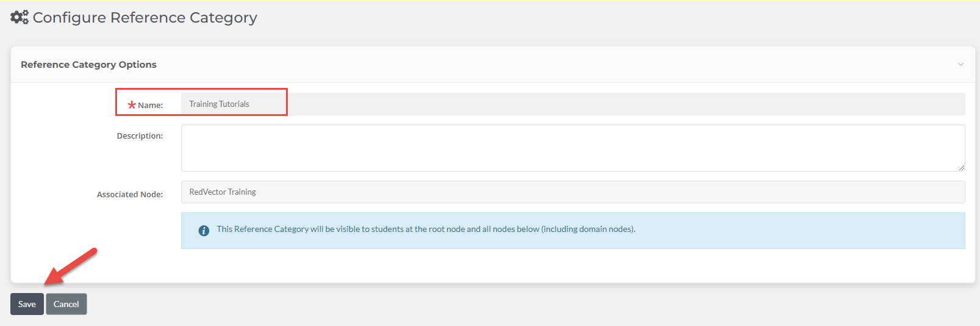Viewport: 980px width, 326px height.
Task: Click the Description textarea resize handle
Action: pos(961,167)
